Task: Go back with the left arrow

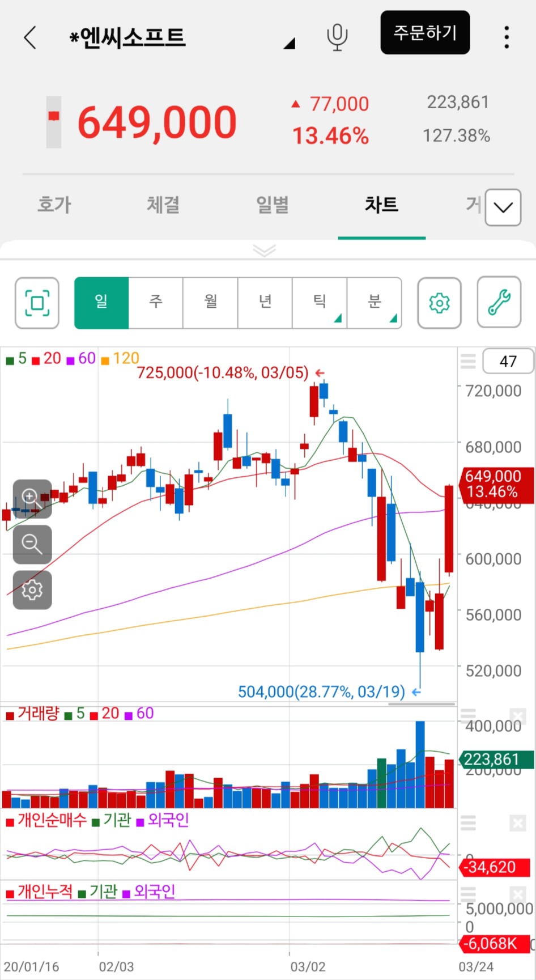Action: tap(30, 37)
